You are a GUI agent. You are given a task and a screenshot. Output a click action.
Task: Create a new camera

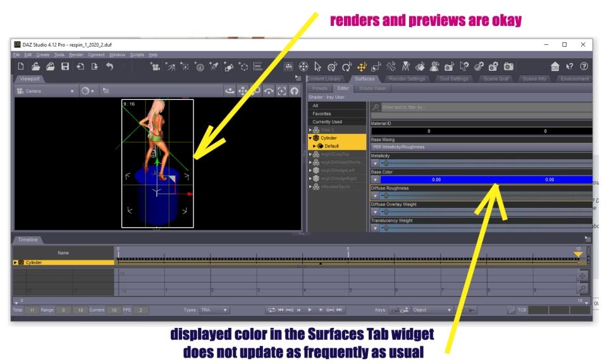156,67
